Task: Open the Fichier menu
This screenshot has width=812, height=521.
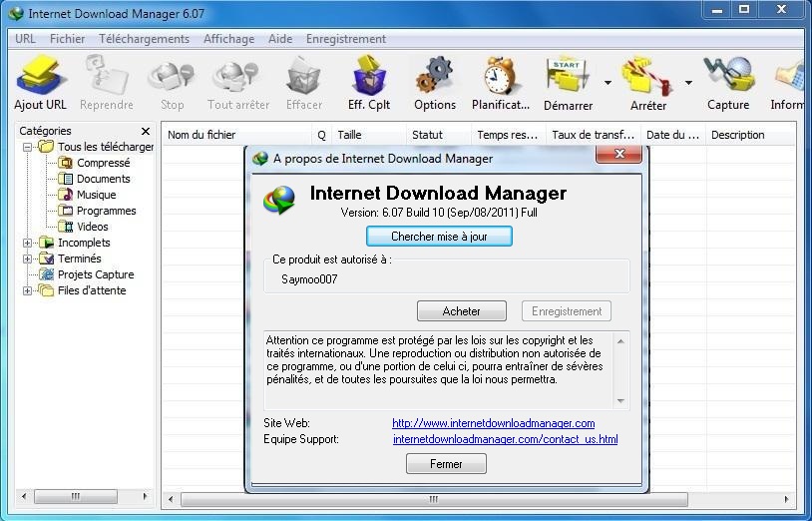Action: coord(67,39)
